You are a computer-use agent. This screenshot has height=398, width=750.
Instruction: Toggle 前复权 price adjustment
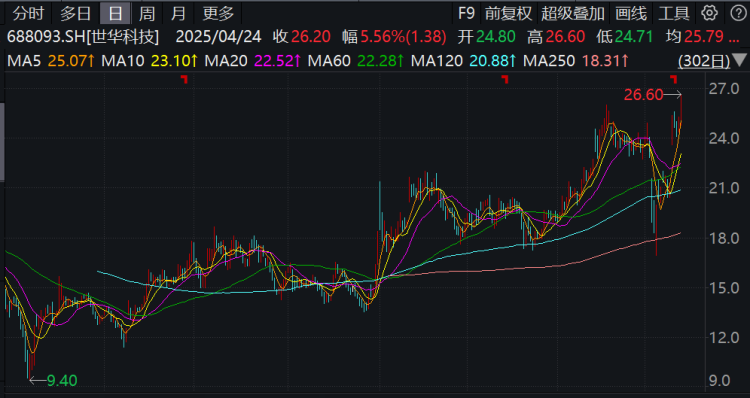click(508, 13)
